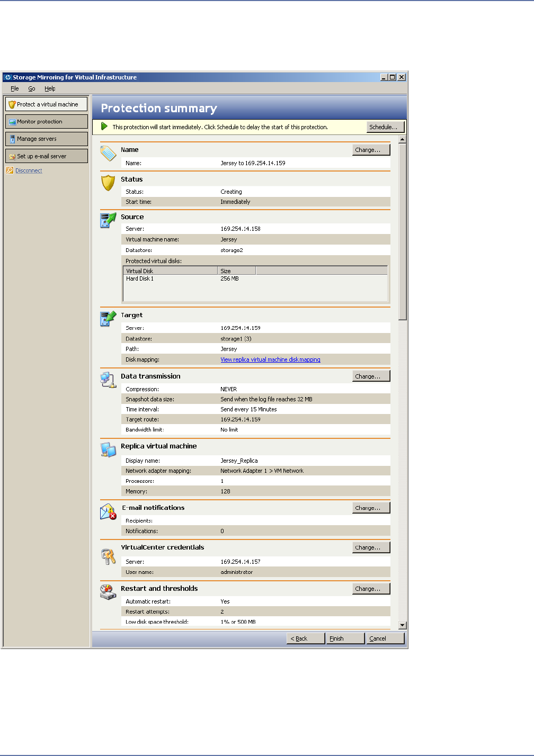Click the Replica virtual machine icon
This screenshot has height=756, width=534.
point(108,449)
